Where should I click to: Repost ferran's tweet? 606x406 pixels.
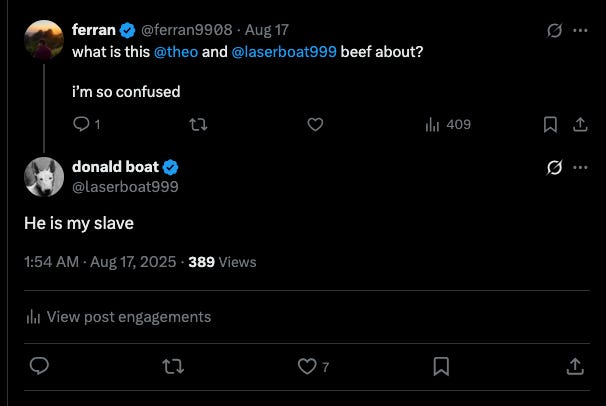tap(198, 125)
